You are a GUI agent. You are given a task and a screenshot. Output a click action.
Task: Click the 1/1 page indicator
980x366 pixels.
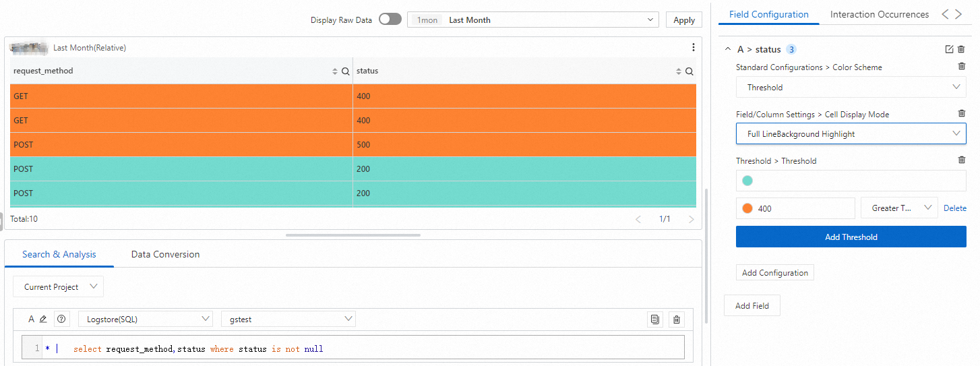pyautogui.click(x=665, y=219)
